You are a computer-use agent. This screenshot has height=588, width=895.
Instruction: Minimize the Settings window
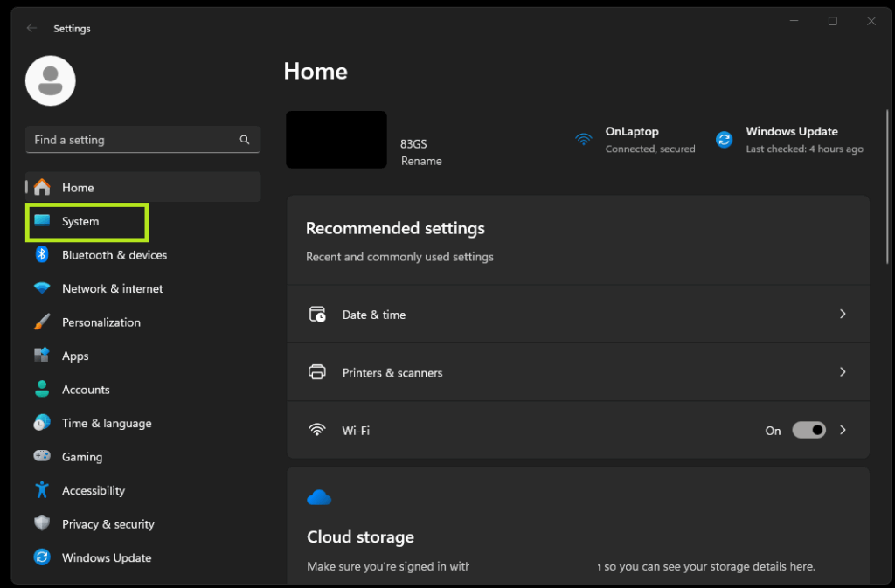(x=794, y=21)
